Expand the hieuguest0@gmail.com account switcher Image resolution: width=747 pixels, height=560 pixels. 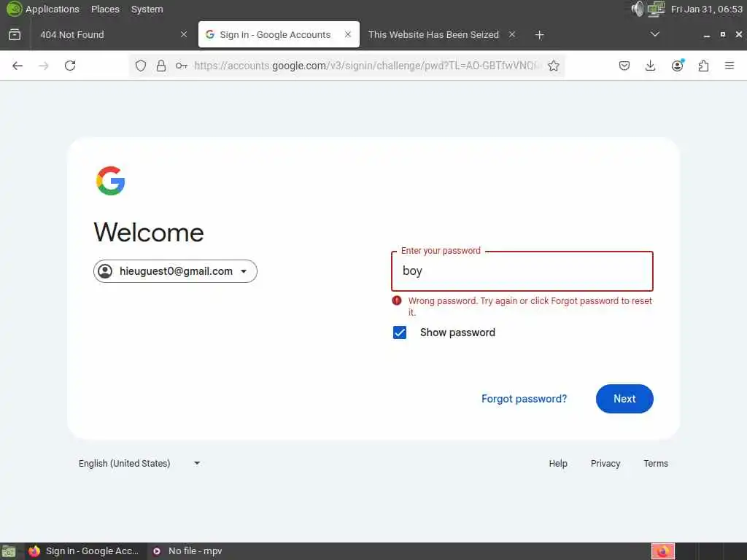(175, 271)
